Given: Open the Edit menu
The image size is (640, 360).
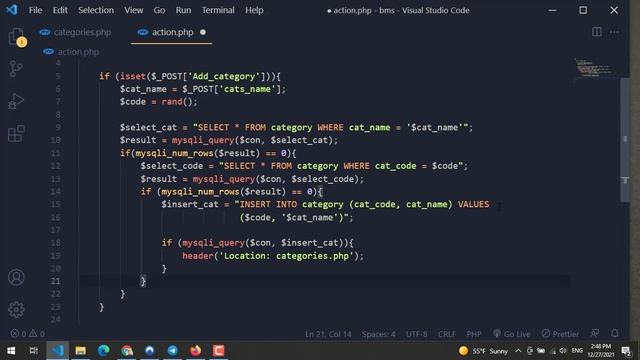Looking at the screenshot, I should pos(60,10).
